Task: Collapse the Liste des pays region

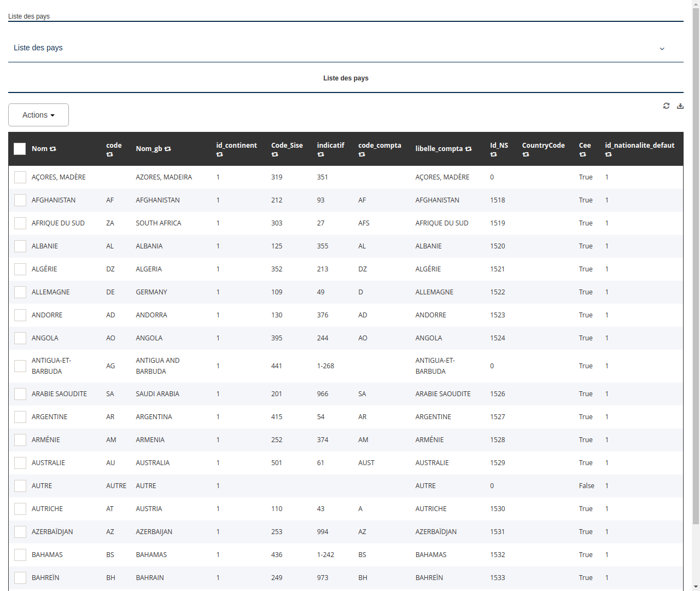Action: [662, 48]
